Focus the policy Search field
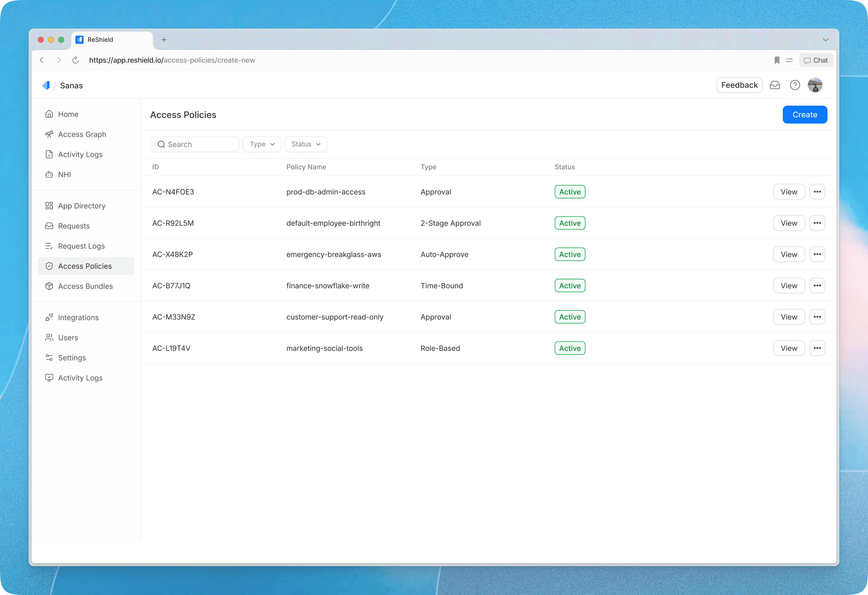This screenshot has width=868, height=595. (x=195, y=144)
